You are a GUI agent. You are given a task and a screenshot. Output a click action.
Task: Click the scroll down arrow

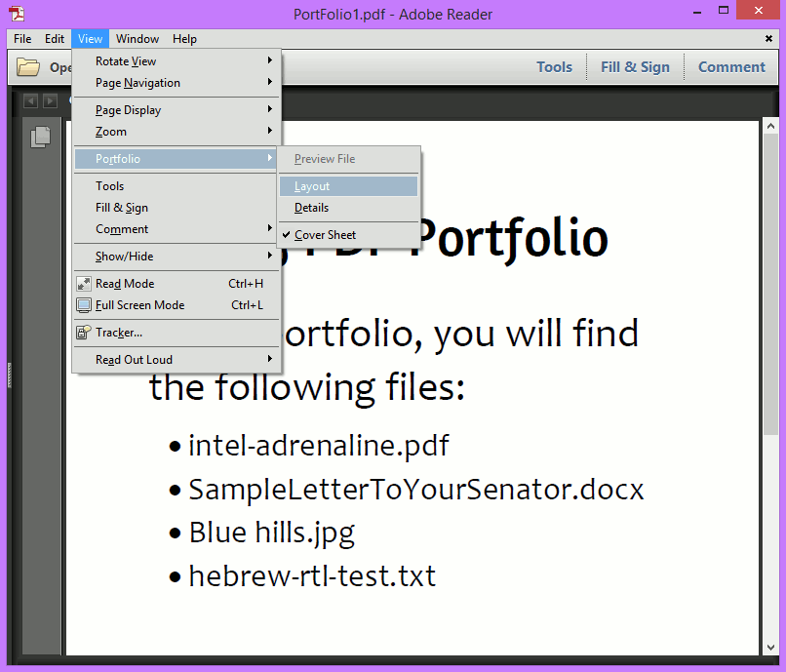click(771, 648)
